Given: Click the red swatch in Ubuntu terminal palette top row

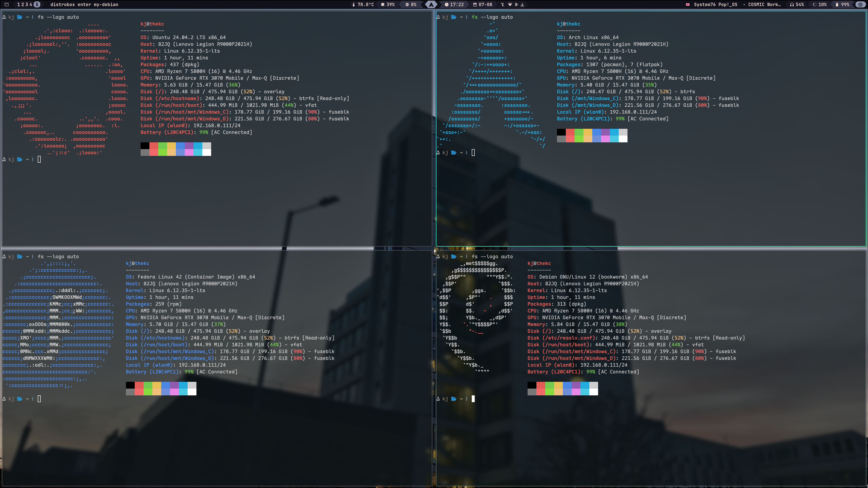Looking at the screenshot, I should 154,145.
